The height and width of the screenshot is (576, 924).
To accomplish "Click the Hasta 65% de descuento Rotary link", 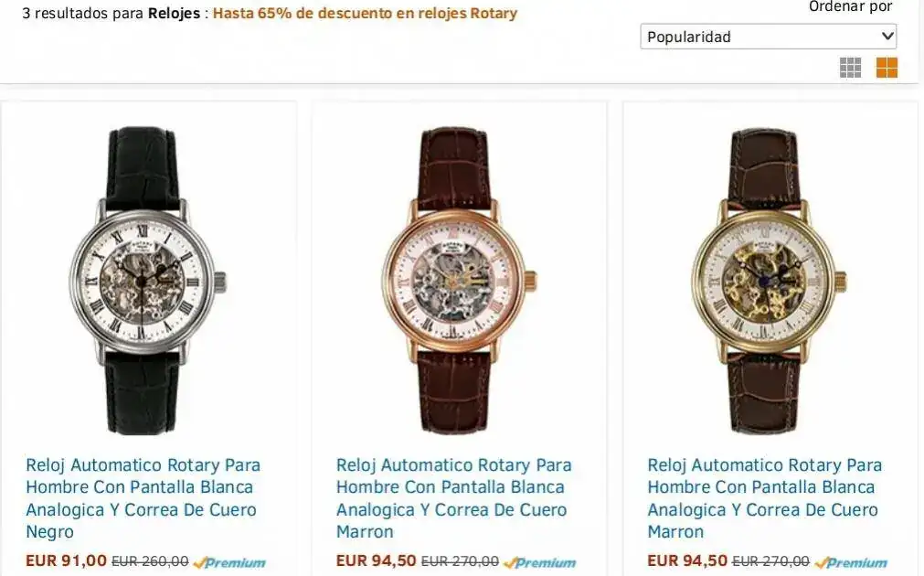I will click(x=365, y=13).
